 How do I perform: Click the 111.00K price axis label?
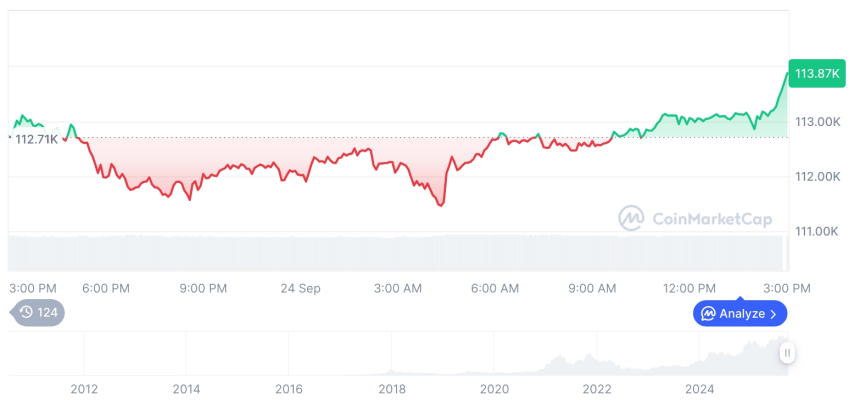[x=816, y=231]
